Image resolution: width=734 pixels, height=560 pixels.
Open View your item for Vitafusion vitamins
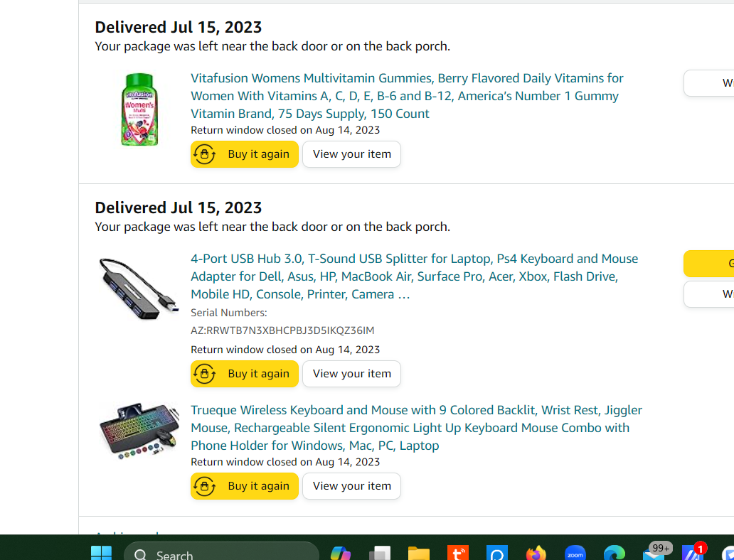point(351,154)
